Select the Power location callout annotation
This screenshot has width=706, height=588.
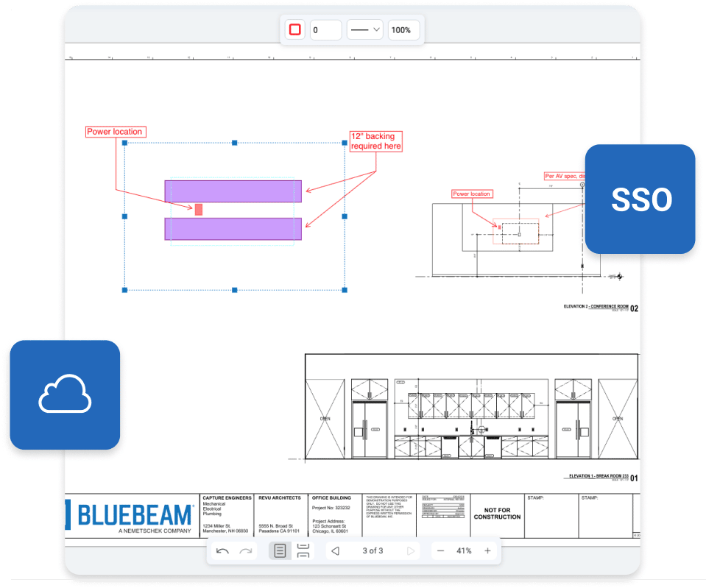[115, 131]
